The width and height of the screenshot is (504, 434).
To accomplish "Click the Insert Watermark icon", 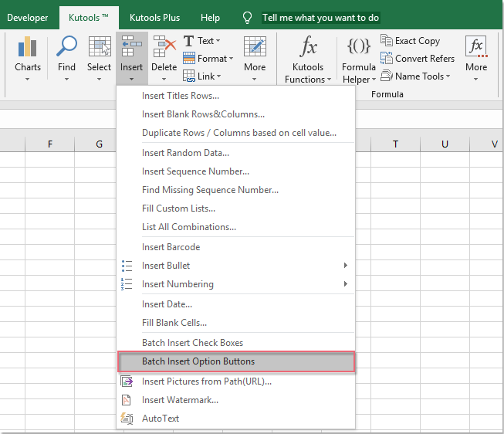I will 127,400.
